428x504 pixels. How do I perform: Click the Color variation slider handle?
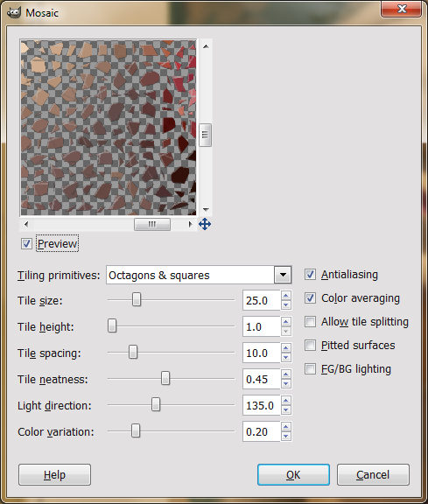136,431
